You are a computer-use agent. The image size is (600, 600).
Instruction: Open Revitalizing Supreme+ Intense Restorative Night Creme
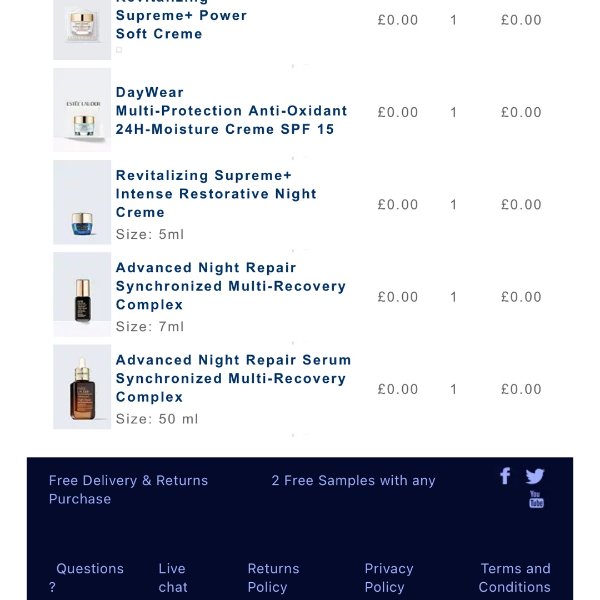(215, 194)
